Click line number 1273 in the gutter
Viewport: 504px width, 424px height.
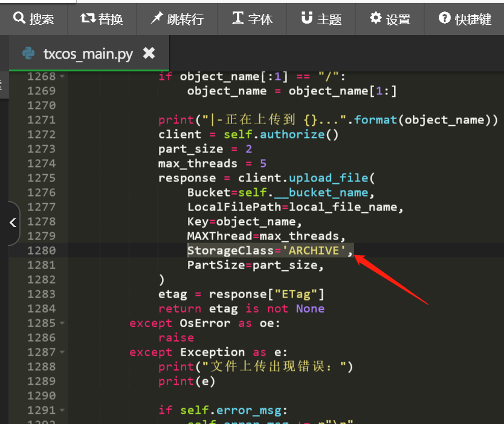[x=42, y=149]
